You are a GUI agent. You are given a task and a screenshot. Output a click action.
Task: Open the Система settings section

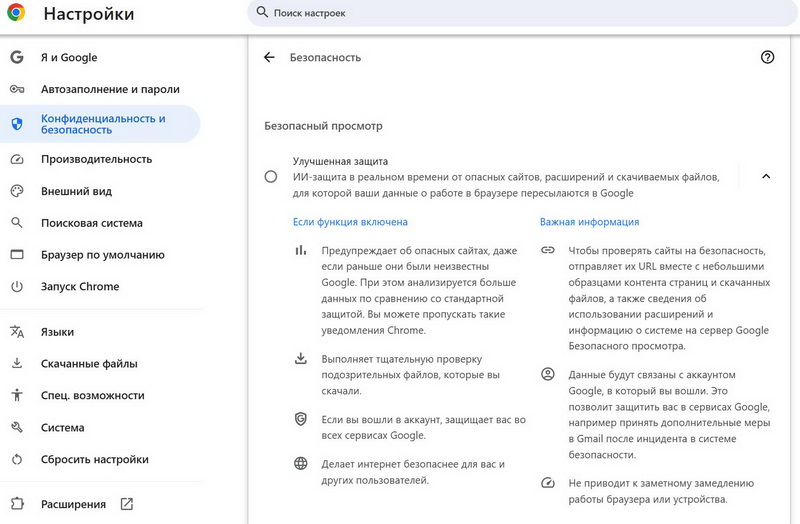62,428
